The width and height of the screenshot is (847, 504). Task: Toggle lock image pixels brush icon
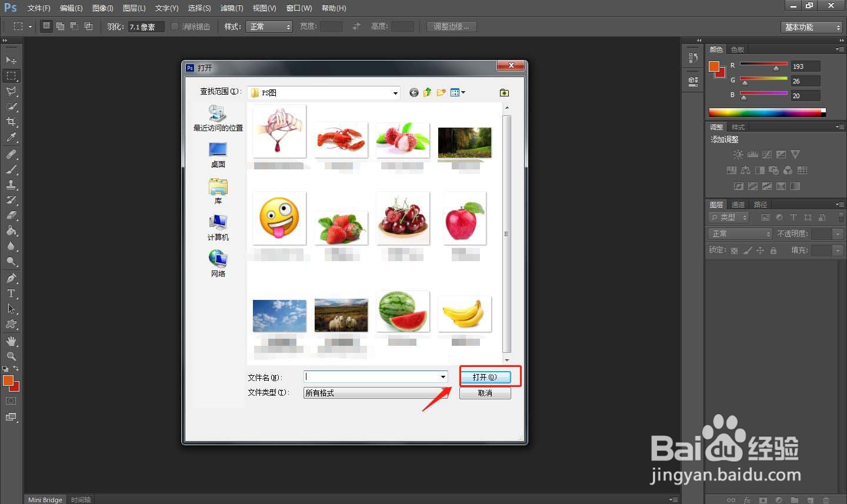coord(747,251)
